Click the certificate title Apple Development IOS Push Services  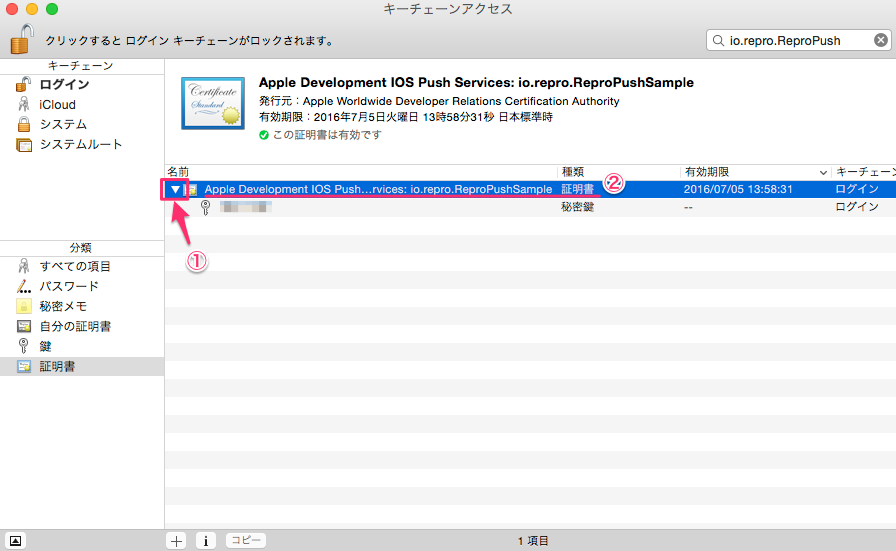[x=476, y=82]
